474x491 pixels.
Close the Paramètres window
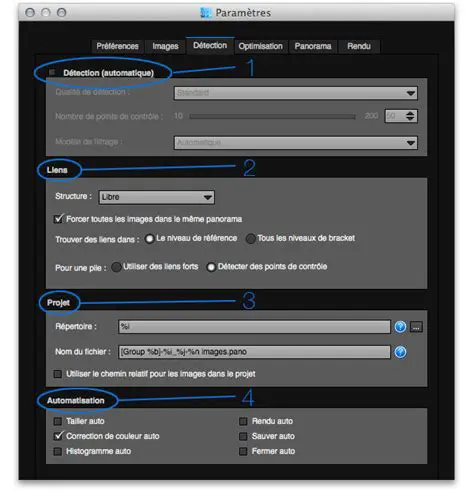(30, 13)
